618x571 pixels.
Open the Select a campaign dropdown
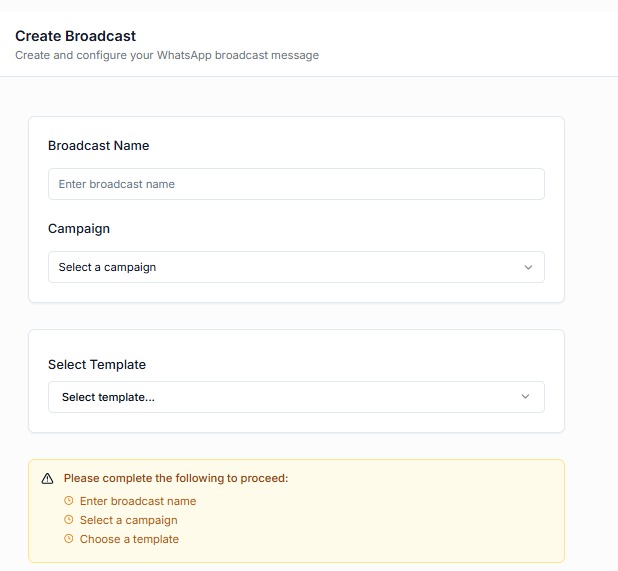coord(296,267)
